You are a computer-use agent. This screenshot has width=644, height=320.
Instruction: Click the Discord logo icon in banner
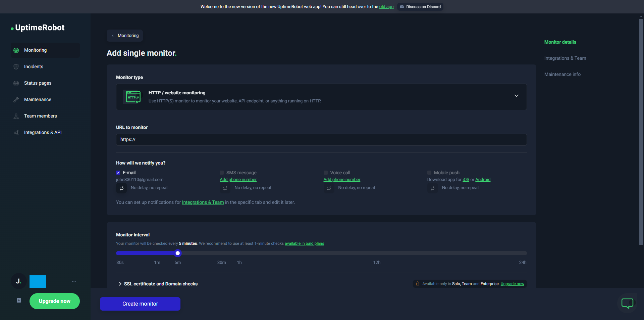click(402, 7)
